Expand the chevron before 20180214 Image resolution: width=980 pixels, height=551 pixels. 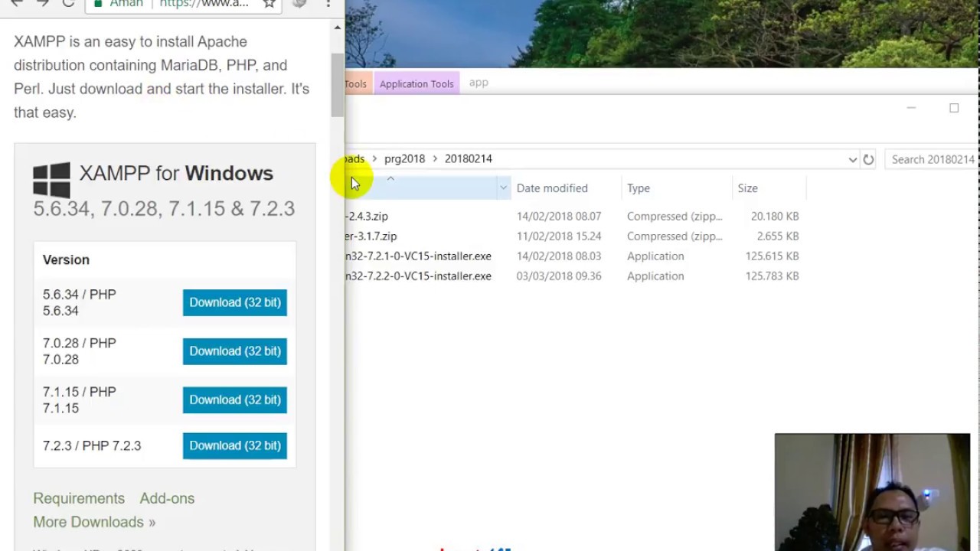[x=435, y=158]
